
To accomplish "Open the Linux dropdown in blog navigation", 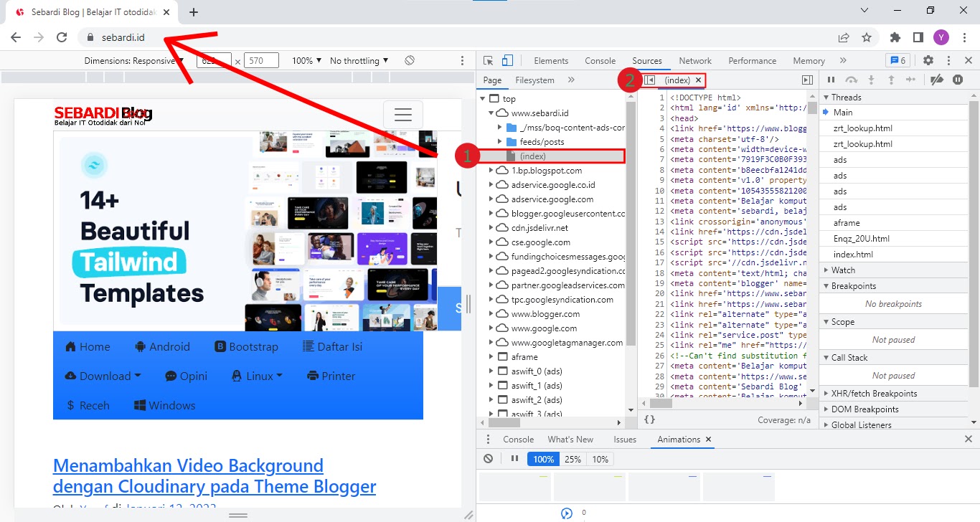I will pos(257,376).
